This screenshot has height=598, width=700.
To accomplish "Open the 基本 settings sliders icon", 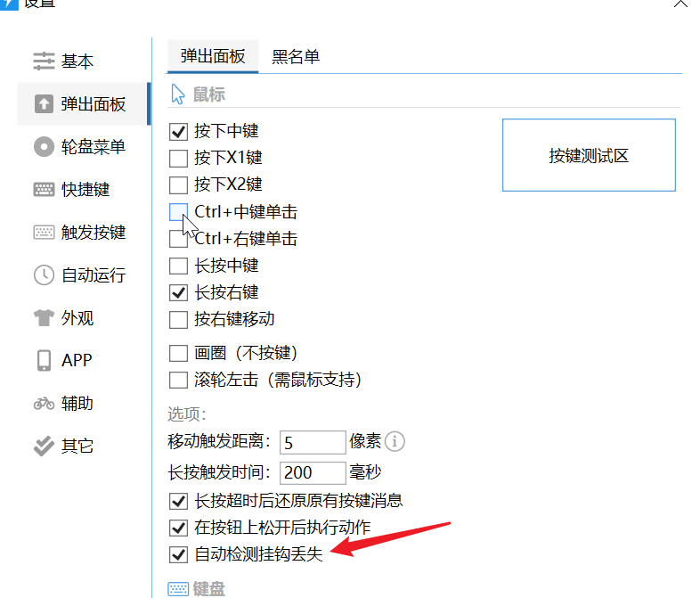I will coord(44,61).
